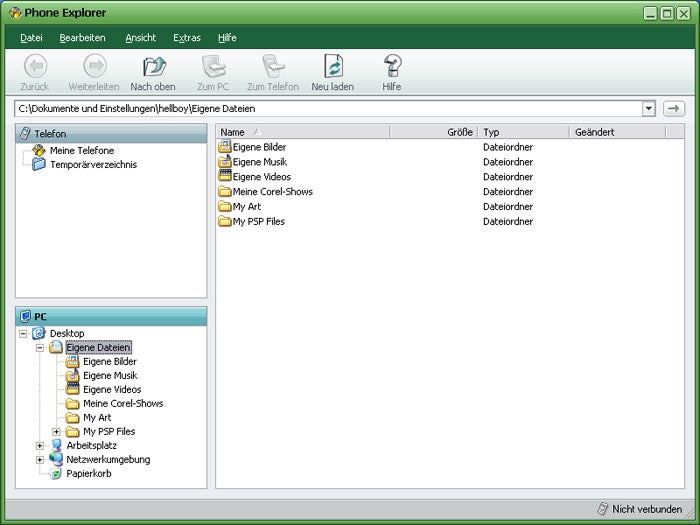Click the Temporärverzeichnis folder icon
Screen dimensions: 700x525
(x=39, y=164)
